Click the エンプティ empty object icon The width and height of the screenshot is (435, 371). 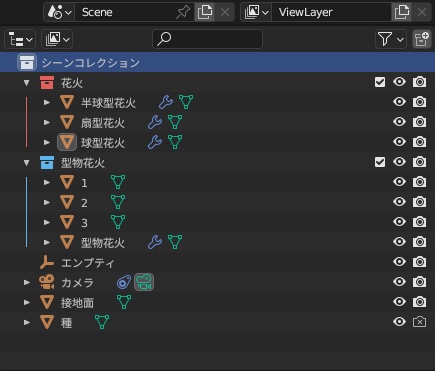tap(47, 262)
